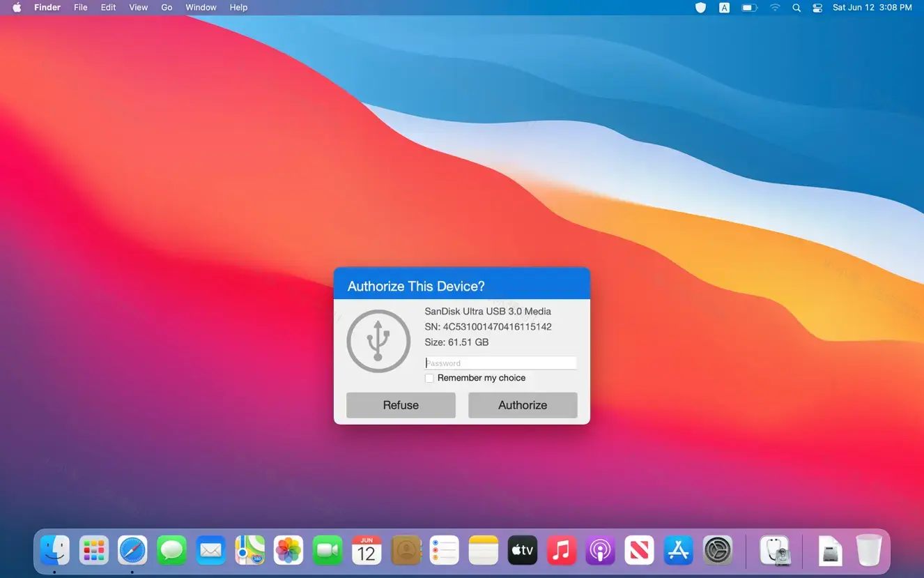The width and height of the screenshot is (924, 578).
Task: Open the Apple TV app
Action: coord(523,550)
